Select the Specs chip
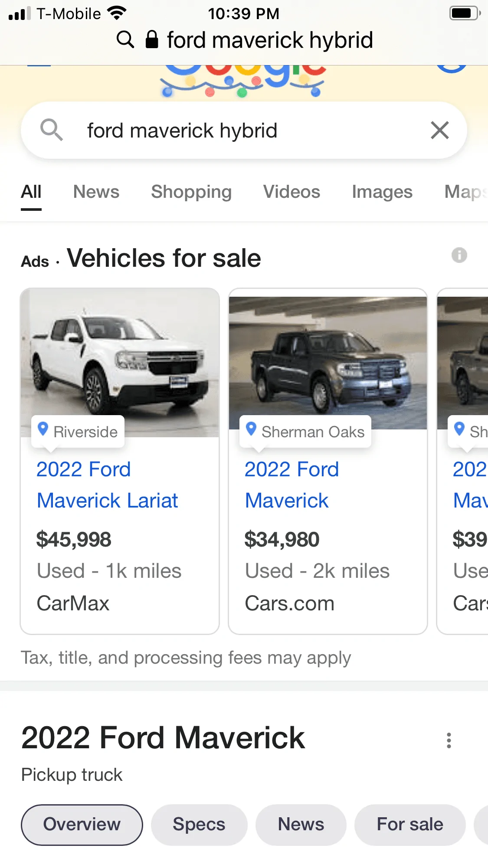 coord(199,825)
